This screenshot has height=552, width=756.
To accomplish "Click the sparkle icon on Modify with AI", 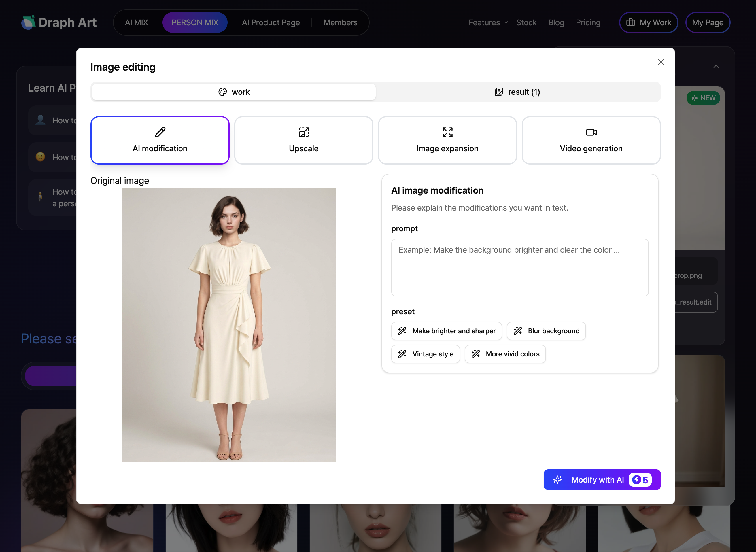I will [x=557, y=479].
